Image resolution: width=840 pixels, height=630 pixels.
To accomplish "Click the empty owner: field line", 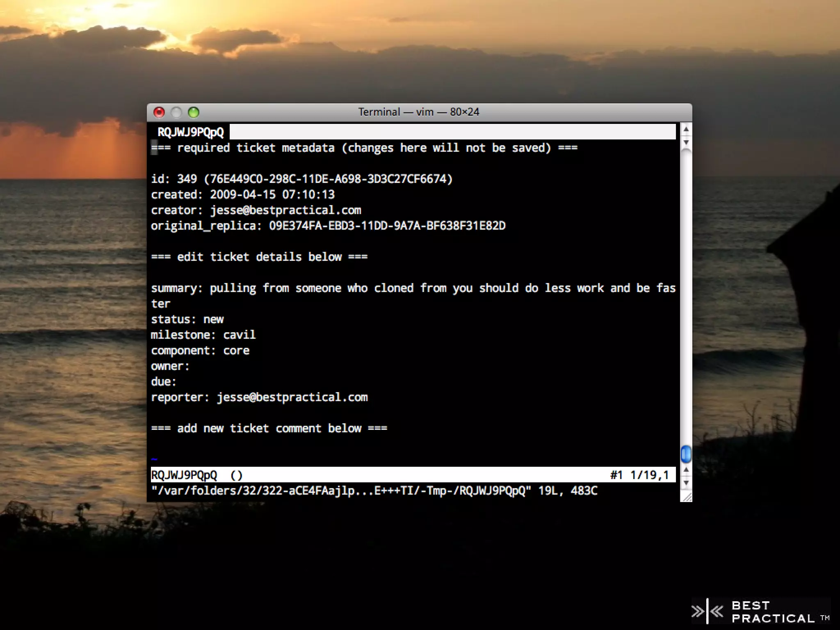I will [170, 366].
